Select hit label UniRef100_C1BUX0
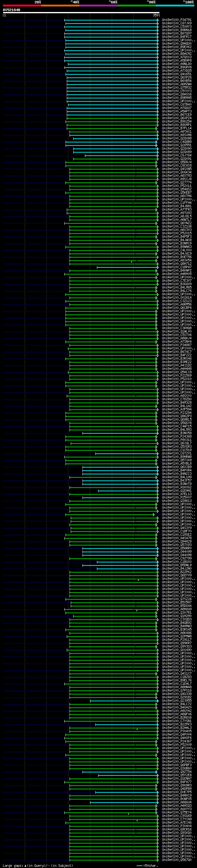The width and height of the screenshot is (197, 868). (176, 562)
